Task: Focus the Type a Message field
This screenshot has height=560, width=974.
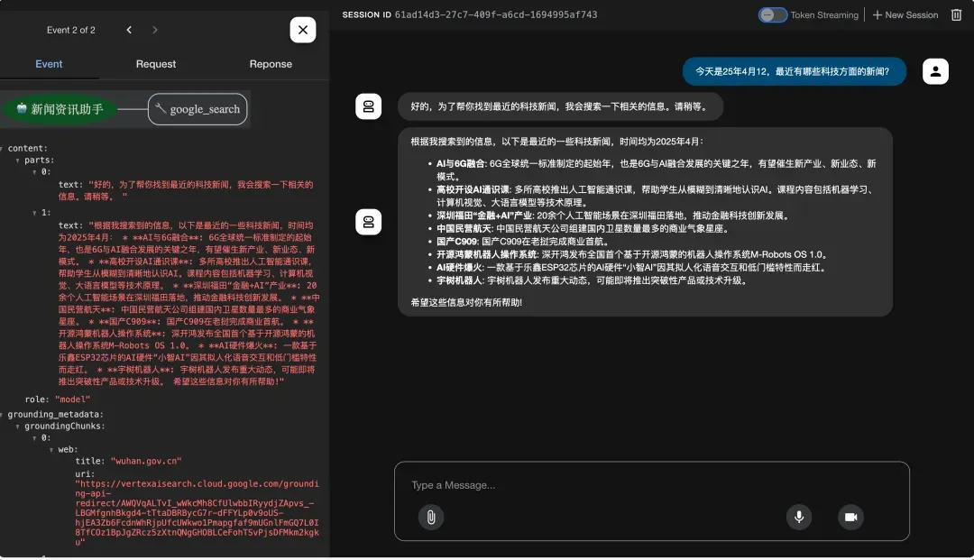Action: pyautogui.click(x=652, y=485)
